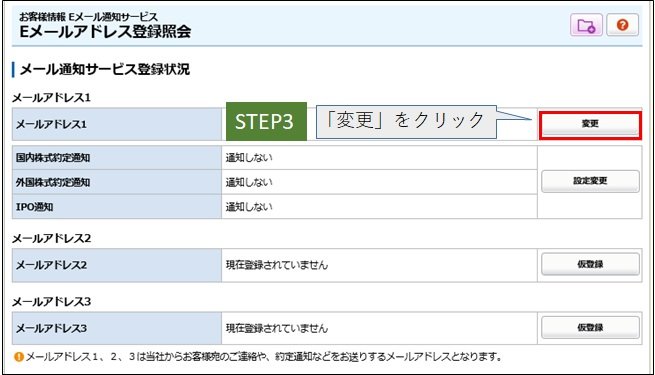Image resolution: width=655 pixels, height=375 pixels.
Task: Select the 国内株式約定通知 row label
Action: coord(53,158)
